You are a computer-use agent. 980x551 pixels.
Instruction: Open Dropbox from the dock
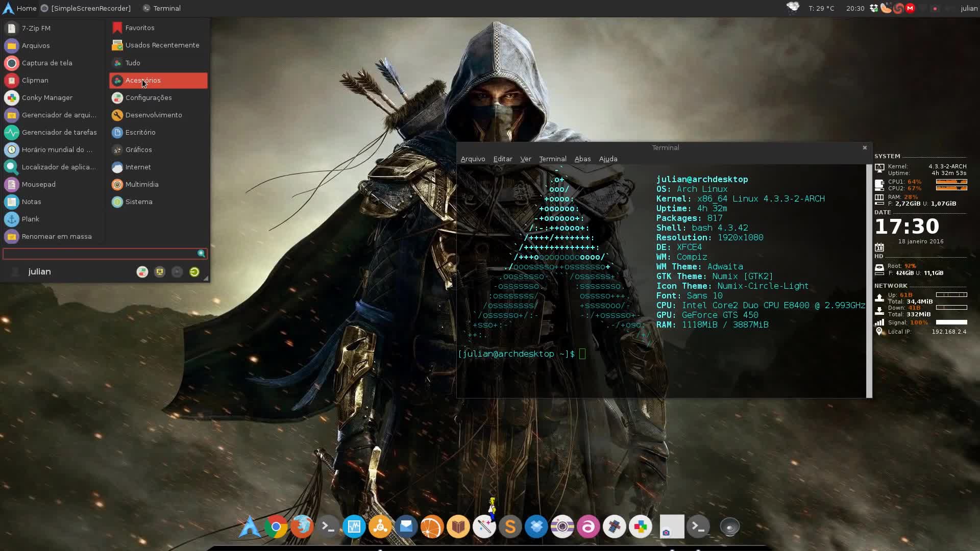tap(536, 527)
